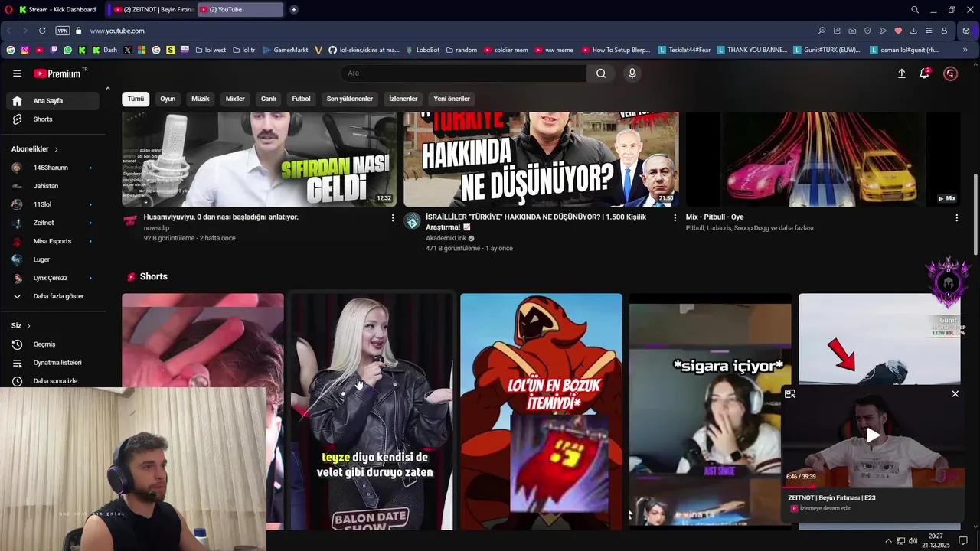
Task: Select the Futbol filter chip
Action: tap(301, 99)
